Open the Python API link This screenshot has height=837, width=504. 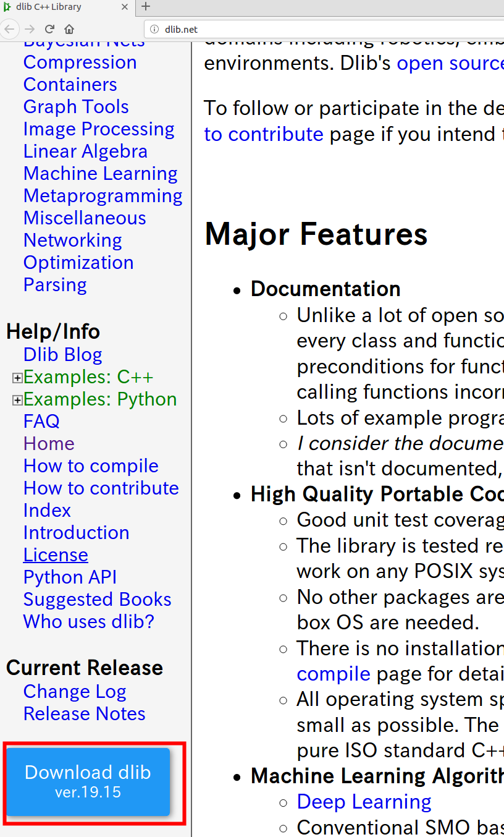pyautogui.click(x=70, y=577)
